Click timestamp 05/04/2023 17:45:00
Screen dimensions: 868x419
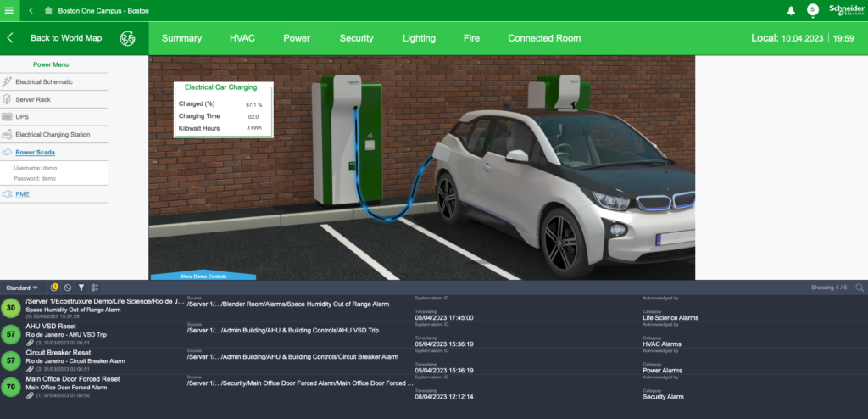444,318
